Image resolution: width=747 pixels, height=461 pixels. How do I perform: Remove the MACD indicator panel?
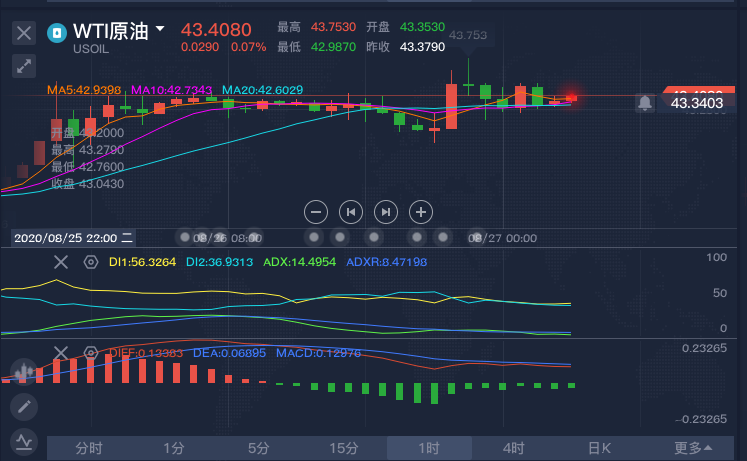[x=61, y=353]
